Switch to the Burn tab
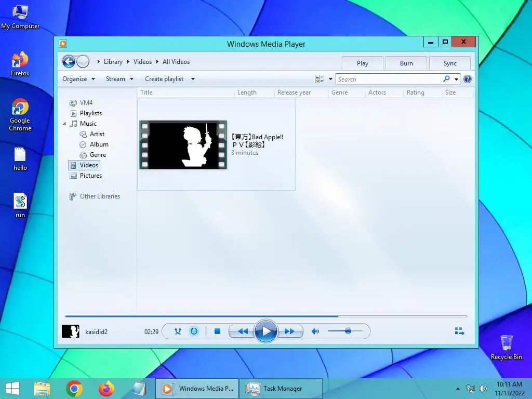This screenshot has width=532, height=399. [x=406, y=63]
